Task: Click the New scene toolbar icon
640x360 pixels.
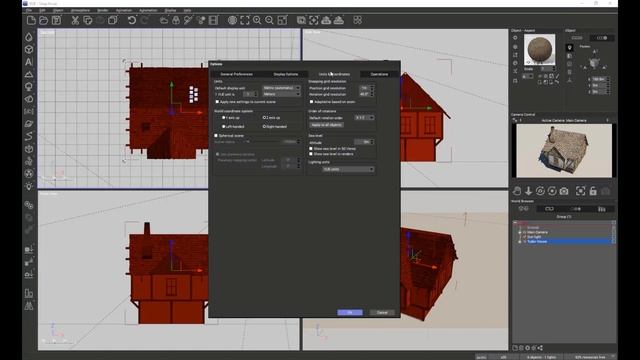Action: point(31,20)
